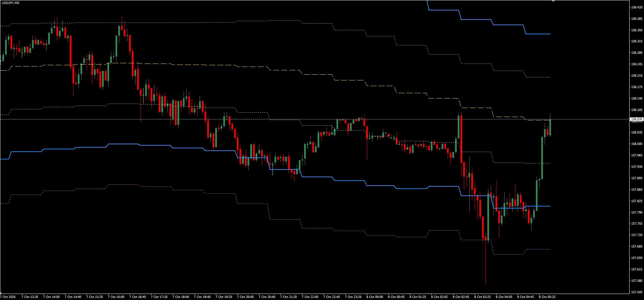The width and height of the screenshot is (644, 300).
Task: Click the 7 Oct 18:40 time label
Action: pos(202,297)
